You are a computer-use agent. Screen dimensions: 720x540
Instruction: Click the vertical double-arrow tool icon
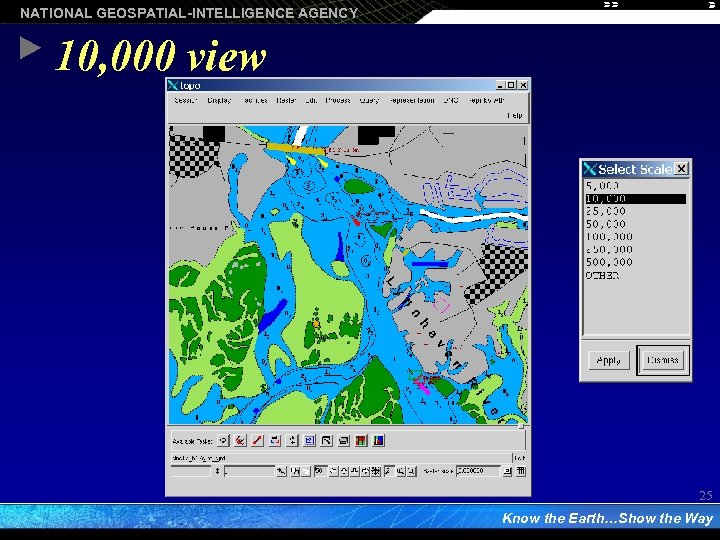(292, 441)
